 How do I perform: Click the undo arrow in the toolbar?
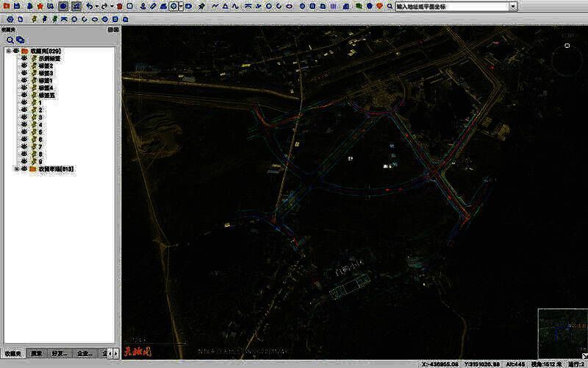coord(88,6)
